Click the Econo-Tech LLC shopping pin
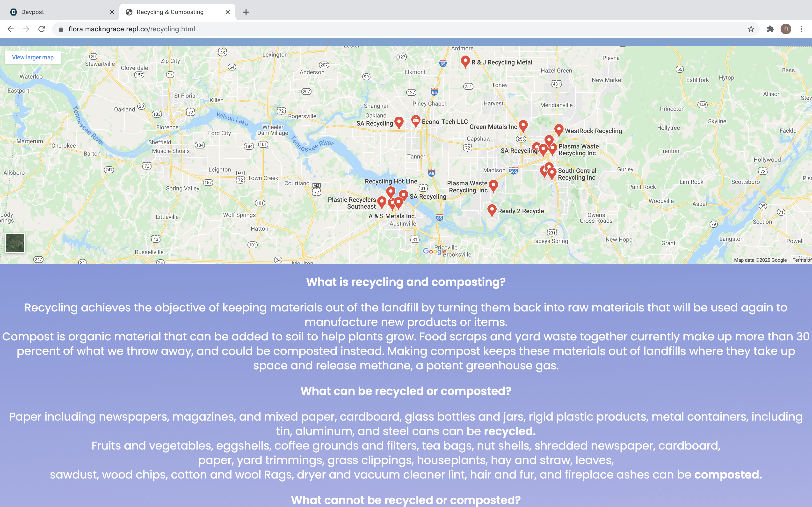 tap(416, 120)
